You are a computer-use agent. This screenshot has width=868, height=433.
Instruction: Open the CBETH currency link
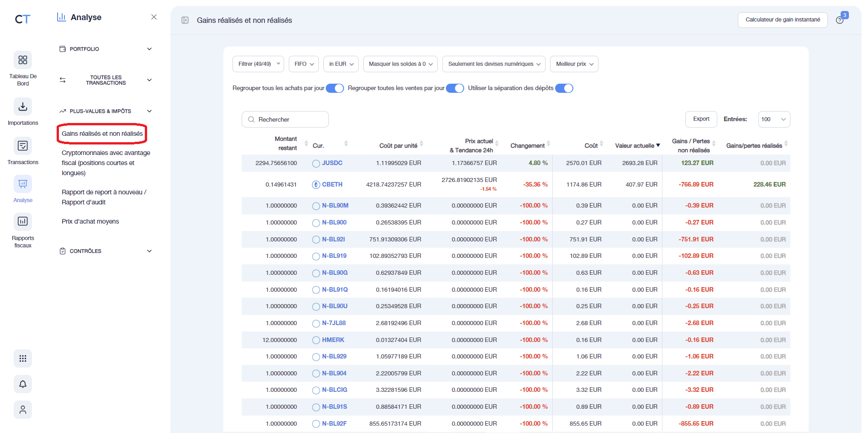332,184
